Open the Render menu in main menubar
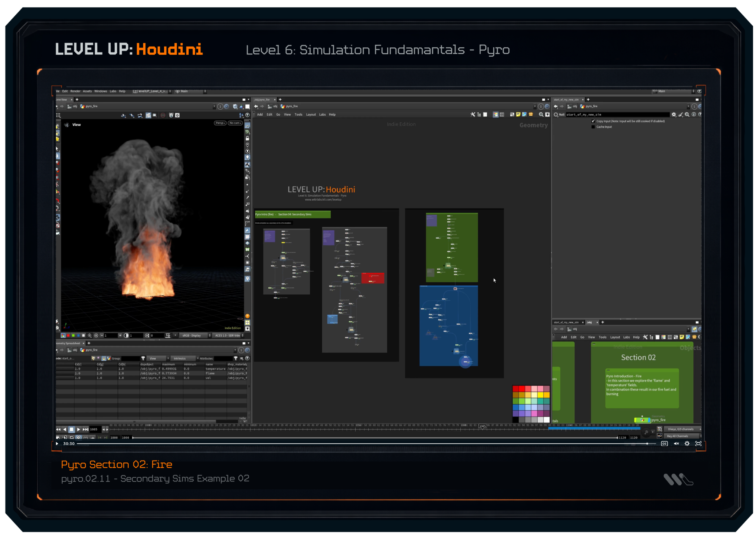The height and width of the screenshot is (537, 756). point(75,91)
